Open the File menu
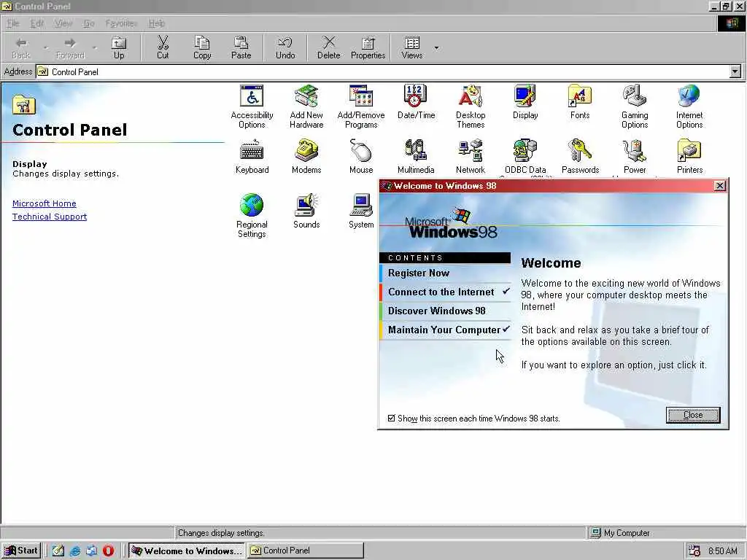Image resolution: width=747 pixels, height=560 pixels. click(x=13, y=23)
